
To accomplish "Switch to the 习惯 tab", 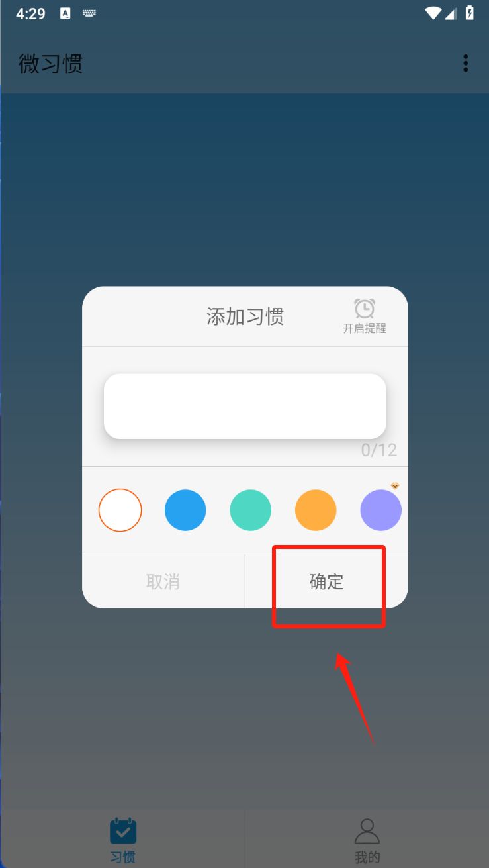I will [x=123, y=840].
